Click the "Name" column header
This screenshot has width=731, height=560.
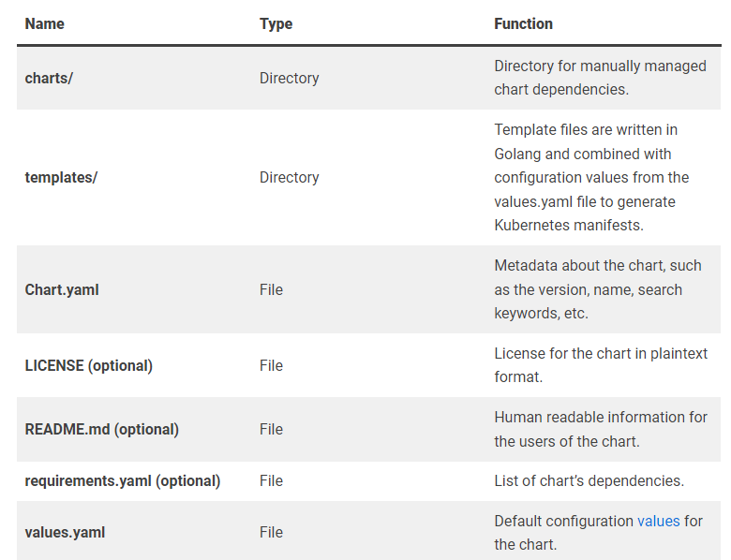pyautogui.click(x=45, y=23)
